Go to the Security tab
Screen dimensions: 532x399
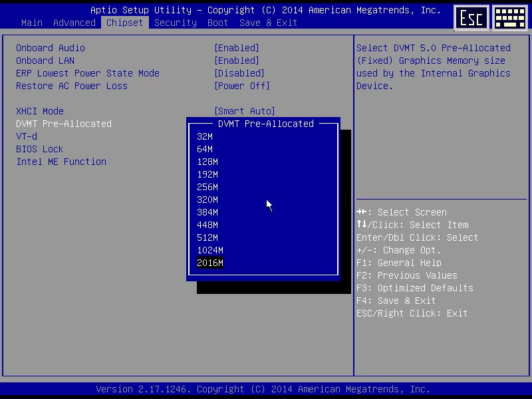pos(176,23)
